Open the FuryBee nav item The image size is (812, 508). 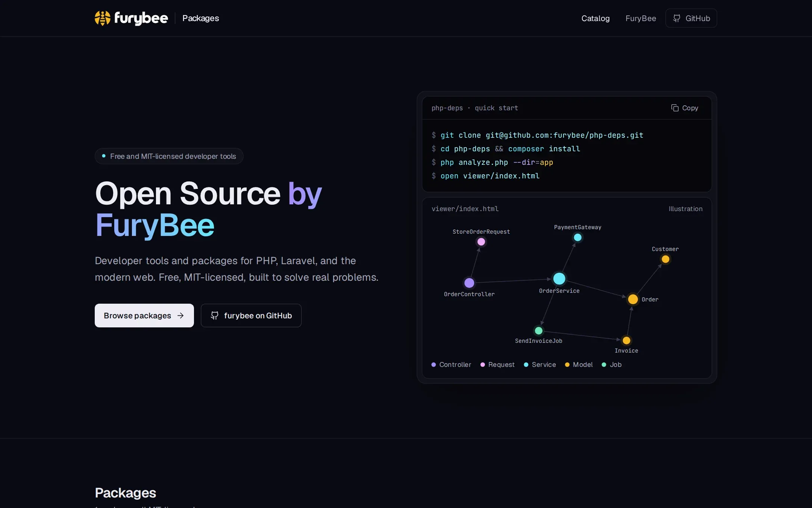click(641, 18)
